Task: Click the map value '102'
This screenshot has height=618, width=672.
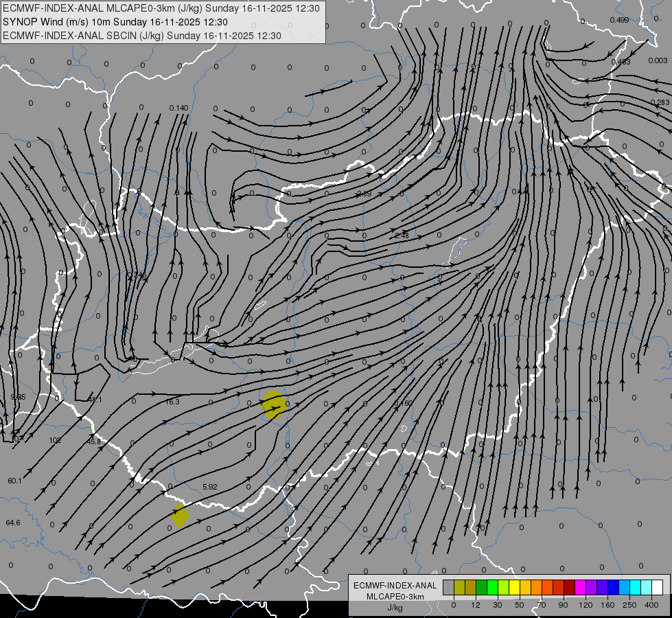Action: point(55,440)
